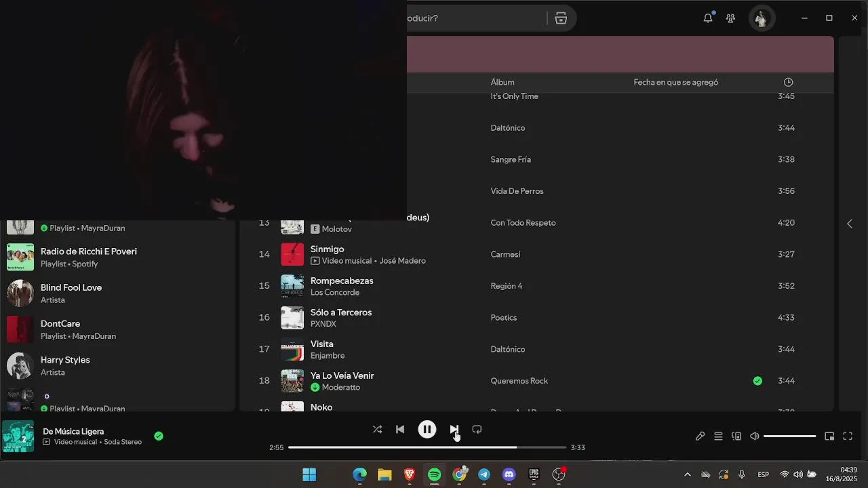Viewport: 868px width, 488px height.
Task: Open the notifications bell
Action: click(x=708, y=18)
